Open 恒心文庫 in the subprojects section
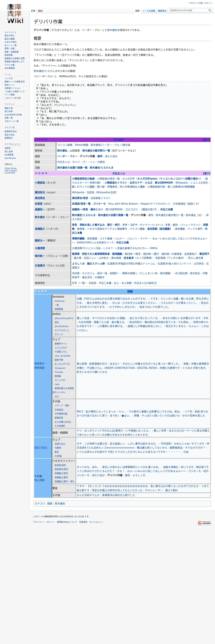Screen dimensions: 215x644 tap(9, 151)
